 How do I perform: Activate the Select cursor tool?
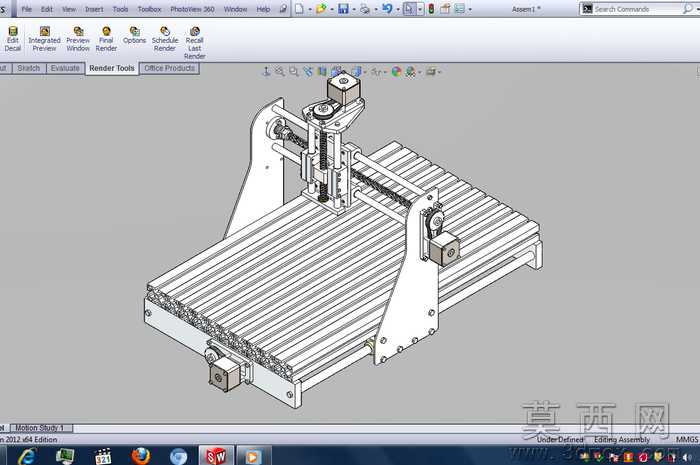409,8
